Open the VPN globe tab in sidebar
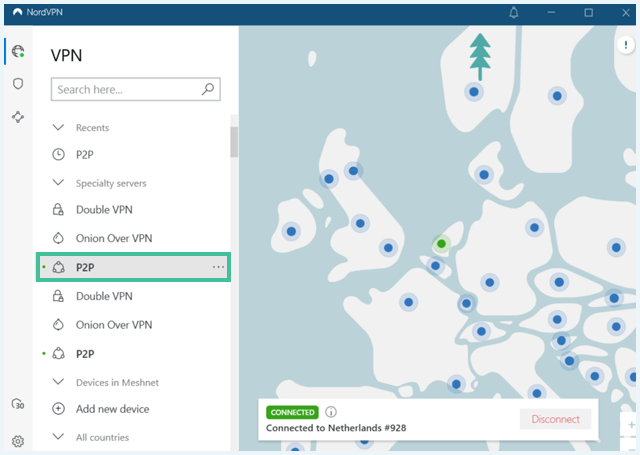This screenshot has height=455, width=640. 18,51
